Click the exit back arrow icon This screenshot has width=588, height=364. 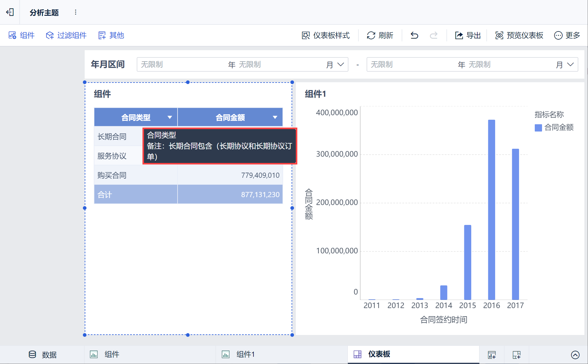point(10,12)
